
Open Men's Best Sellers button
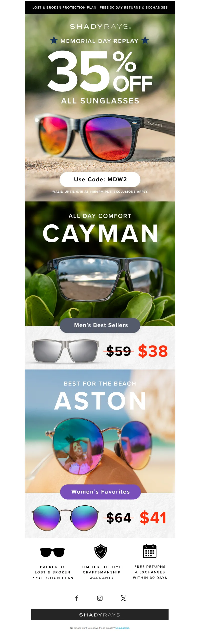pyautogui.click(x=100, y=325)
